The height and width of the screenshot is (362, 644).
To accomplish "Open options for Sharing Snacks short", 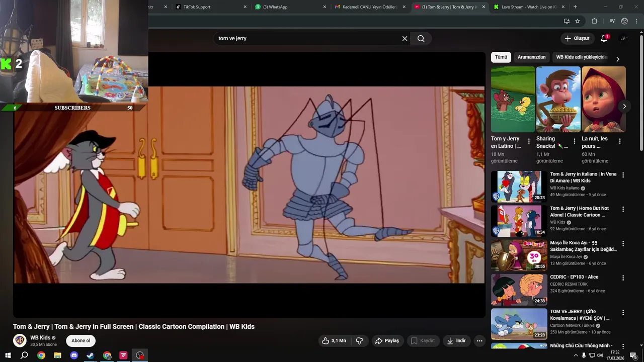I will pos(575,141).
